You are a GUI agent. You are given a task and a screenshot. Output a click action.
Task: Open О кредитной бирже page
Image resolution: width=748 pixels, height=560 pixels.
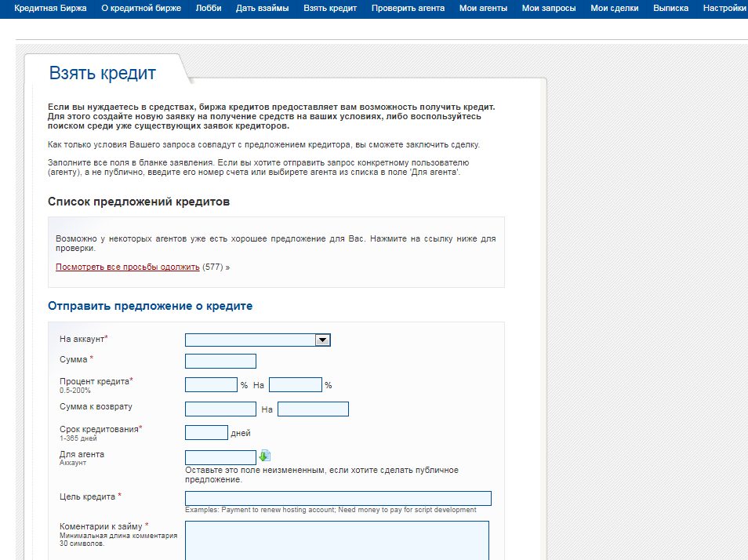coord(141,8)
